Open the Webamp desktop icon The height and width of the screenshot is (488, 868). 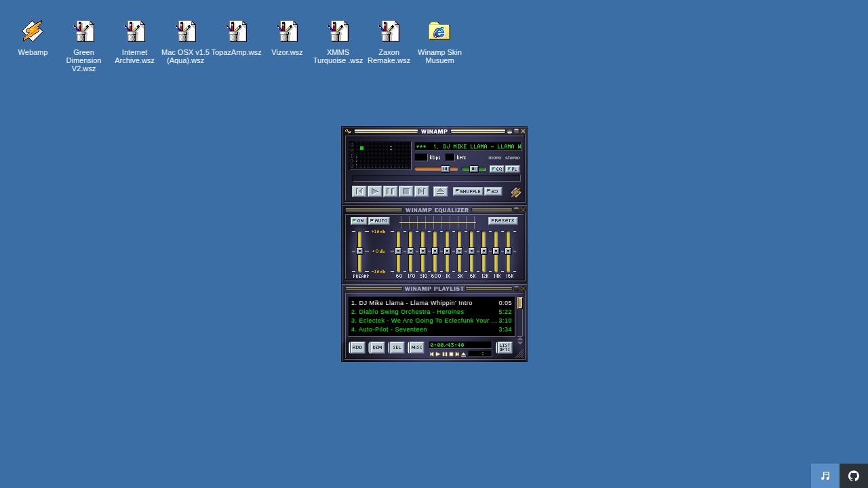[x=33, y=38]
